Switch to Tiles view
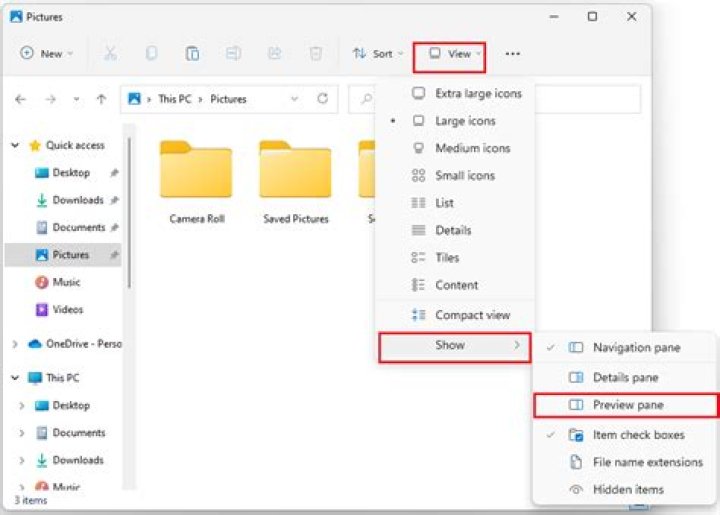The image size is (720, 515). tap(455, 258)
